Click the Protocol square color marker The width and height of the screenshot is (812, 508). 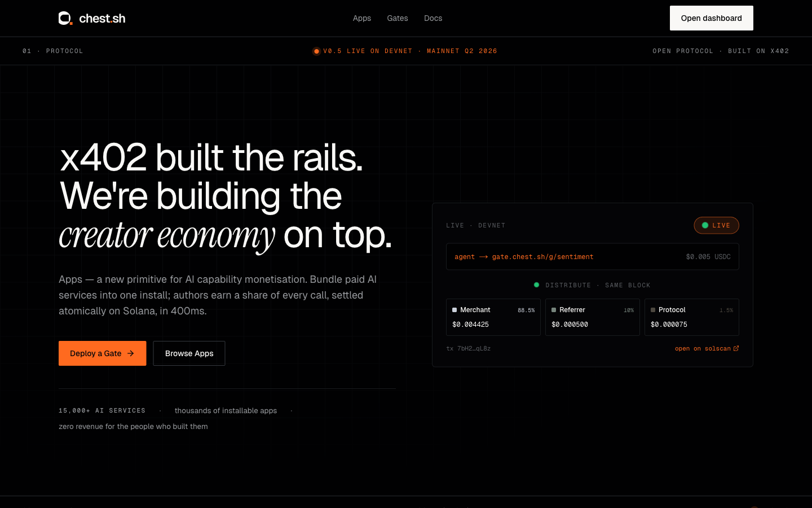(653, 310)
